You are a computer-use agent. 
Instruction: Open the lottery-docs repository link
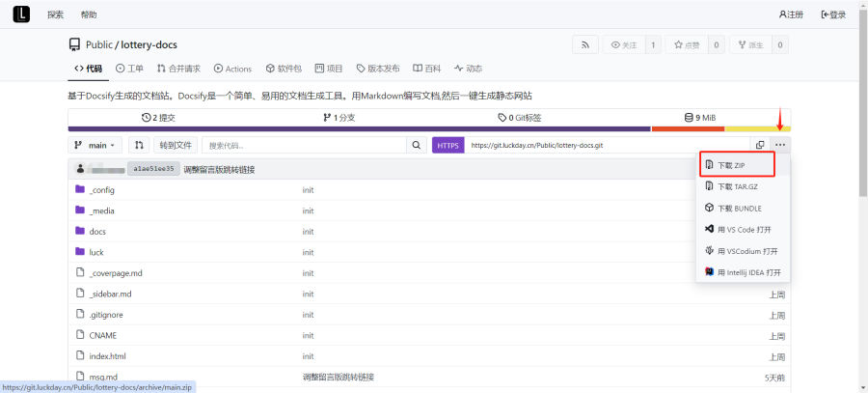tap(149, 44)
